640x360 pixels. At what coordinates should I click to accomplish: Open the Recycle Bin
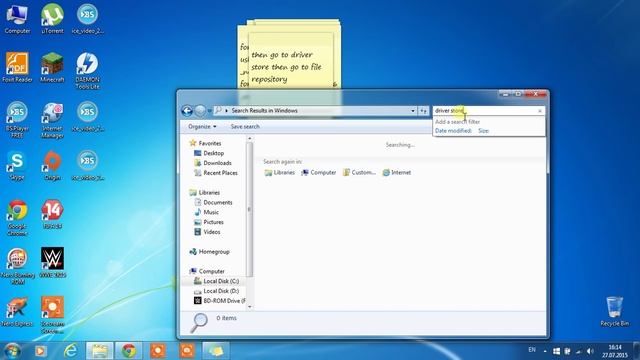click(615, 311)
